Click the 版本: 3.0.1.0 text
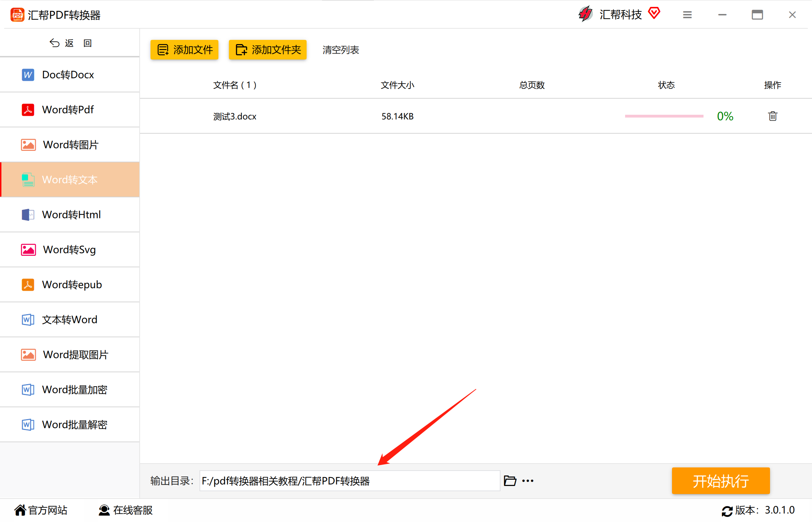Image resolution: width=812 pixels, height=522 pixels. [765, 510]
